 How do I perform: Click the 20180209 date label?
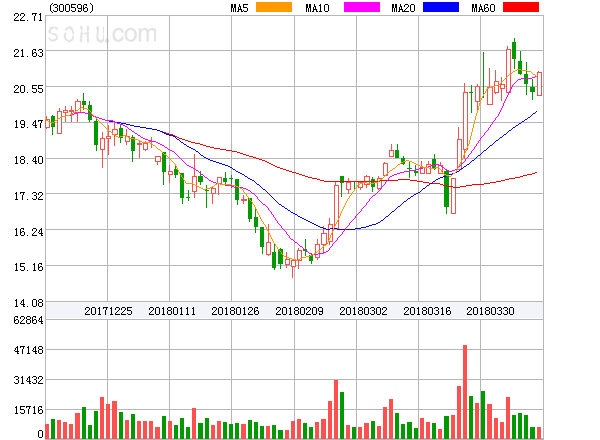(299, 311)
